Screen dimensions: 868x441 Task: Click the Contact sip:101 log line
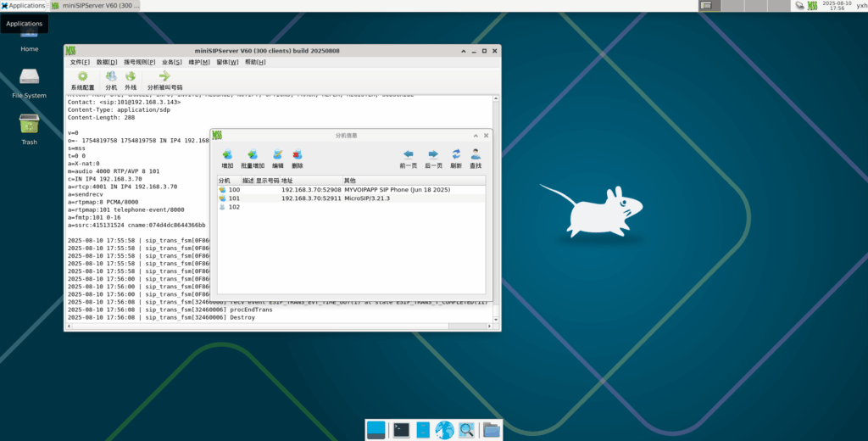pyautogui.click(x=124, y=102)
